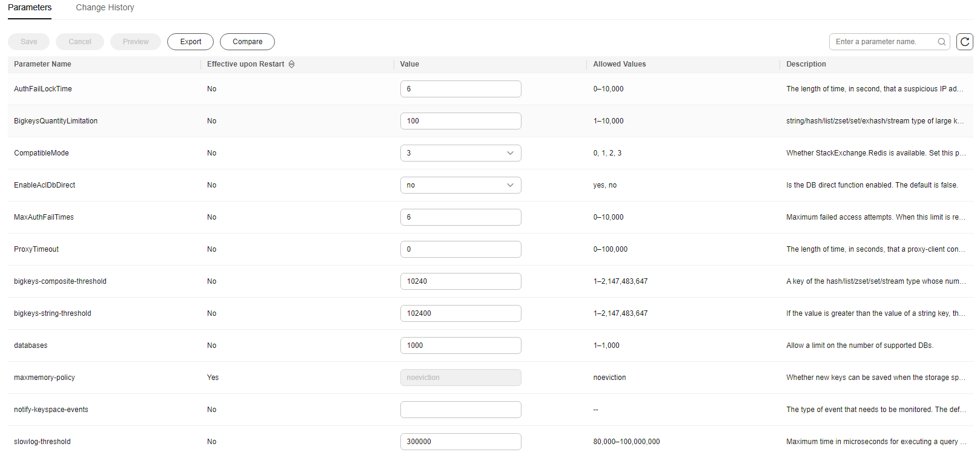Screen dimensions: 980x455
Task: Click the Effective upon Restart filter icon
Action: tap(291, 64)
